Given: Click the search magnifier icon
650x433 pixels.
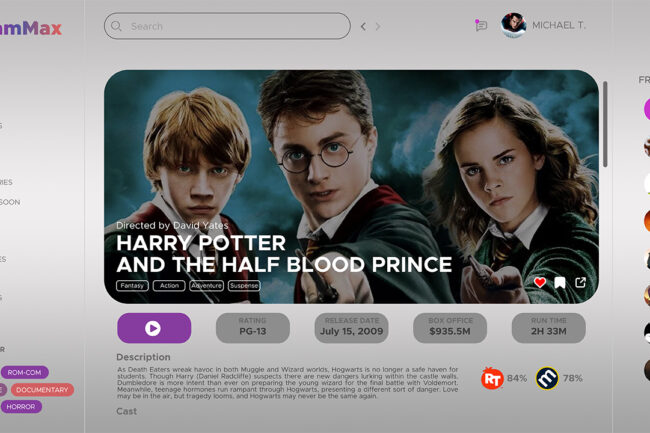Looking at the screenshot, I should [x=116, y=26].
